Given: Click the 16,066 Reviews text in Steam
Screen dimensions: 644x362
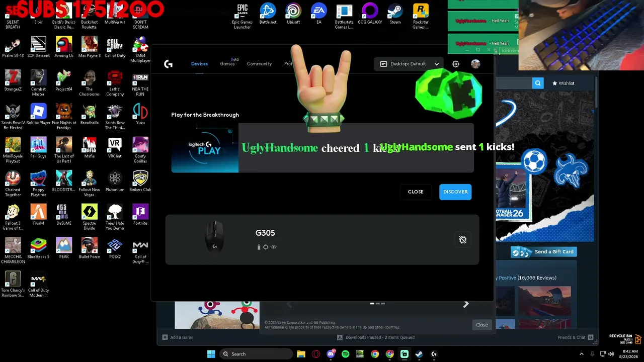Looking at the screenshot, I should [537, 278].
